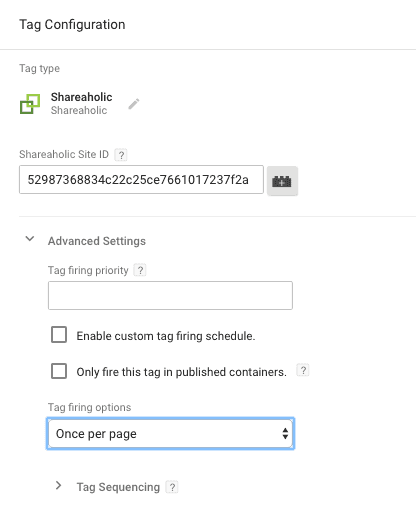Screen dimensions: 416x514
Task: Check Only fire this tag in published containers
Action: (59, 371)
